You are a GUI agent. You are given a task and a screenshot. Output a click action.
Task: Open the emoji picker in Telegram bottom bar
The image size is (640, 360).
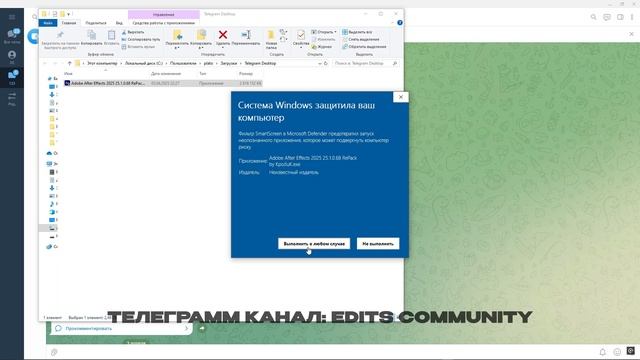[x=617, y=351]
